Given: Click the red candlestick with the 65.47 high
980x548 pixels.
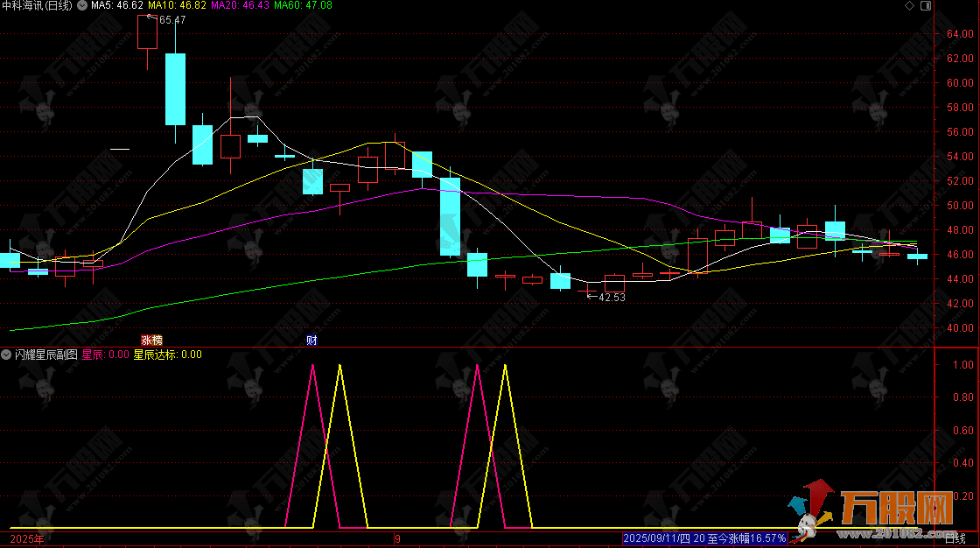Looking at the screenshot, I should point(148,32).
